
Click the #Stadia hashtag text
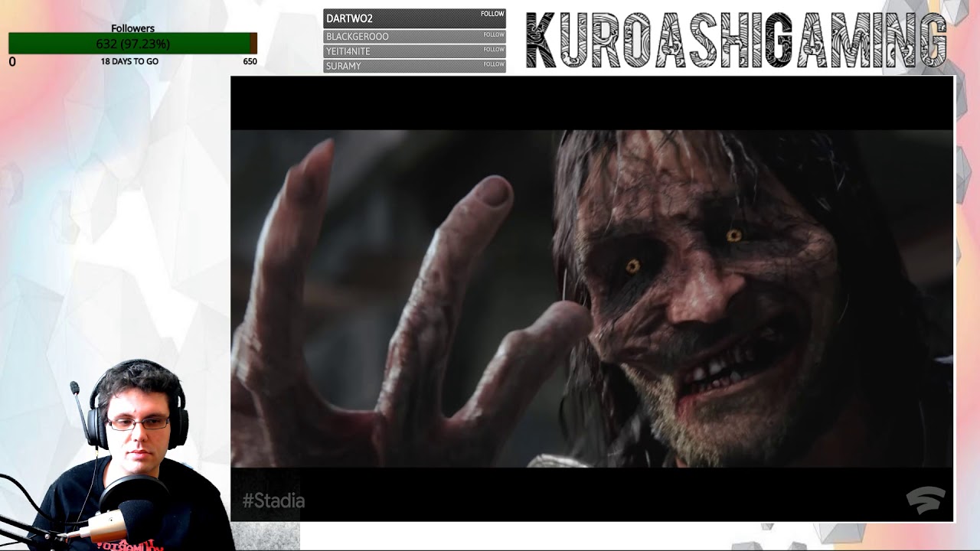pyautogui.click(x=273, y=501)
